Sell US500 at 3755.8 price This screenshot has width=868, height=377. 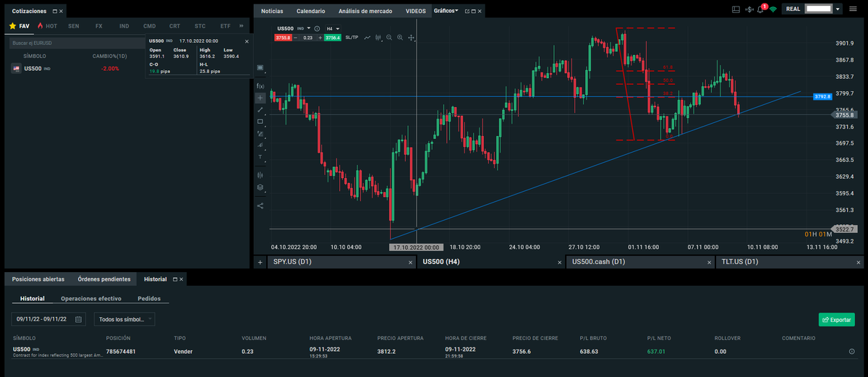click(282, 37)
